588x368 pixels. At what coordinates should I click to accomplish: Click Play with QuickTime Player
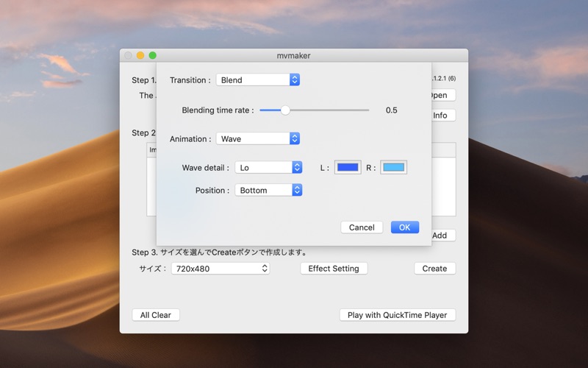(398, 315)
